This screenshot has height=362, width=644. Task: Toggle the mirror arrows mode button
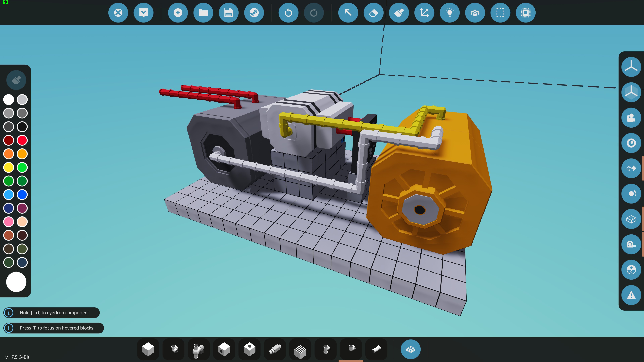[631, 168]
